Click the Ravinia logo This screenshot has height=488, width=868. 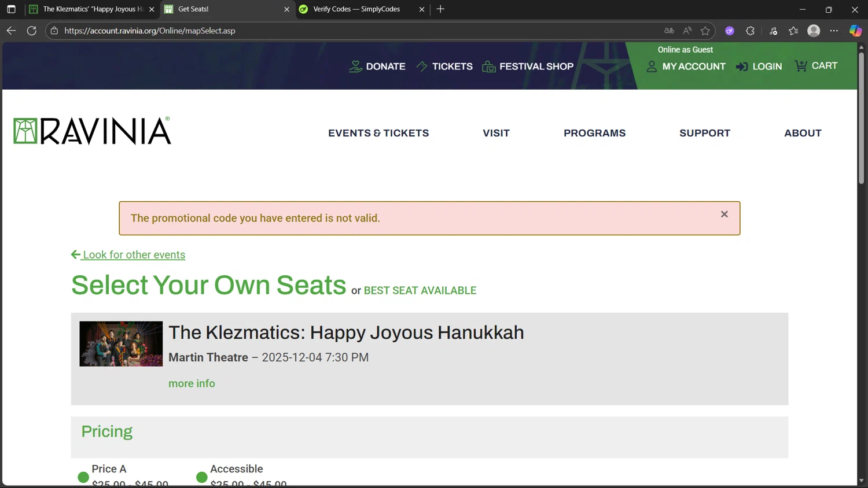click(x=92, y=131)
